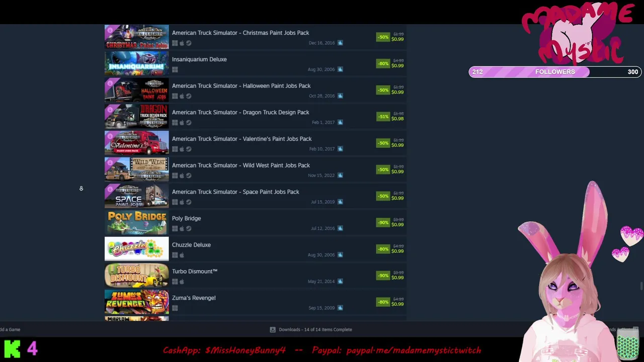Open American Truck Simulator - Halloween Paint Jobs Pack
This screenshot has width=644, height=362.
click(x=242, y=86)
